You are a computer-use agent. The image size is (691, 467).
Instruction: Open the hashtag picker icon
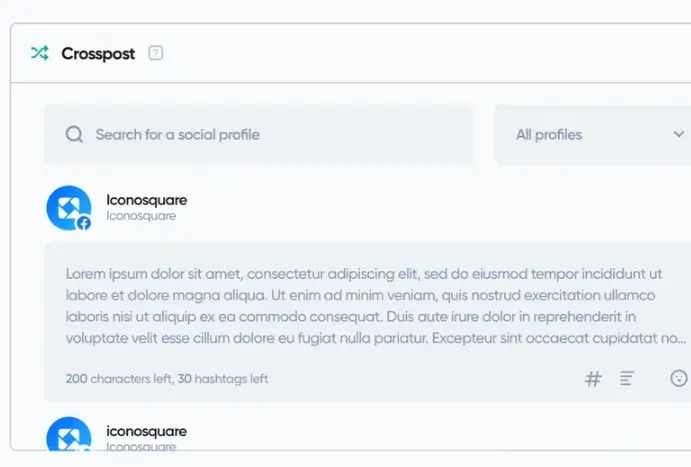pos(593,379)
